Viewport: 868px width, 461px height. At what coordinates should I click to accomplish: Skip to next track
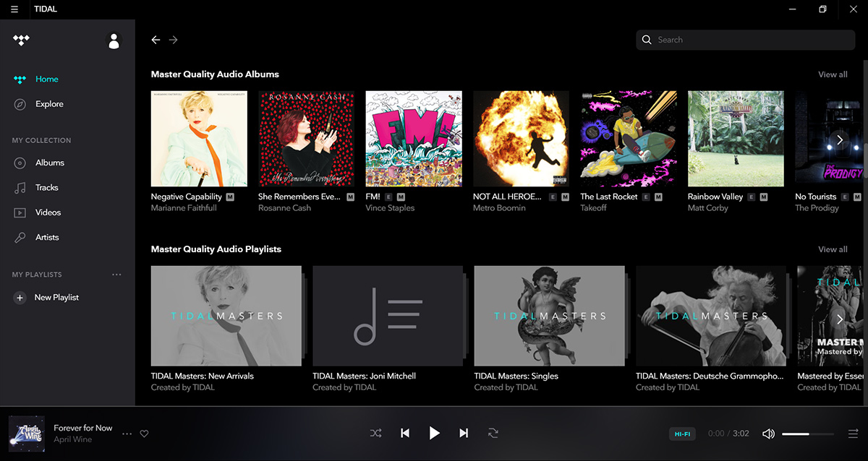464,434
